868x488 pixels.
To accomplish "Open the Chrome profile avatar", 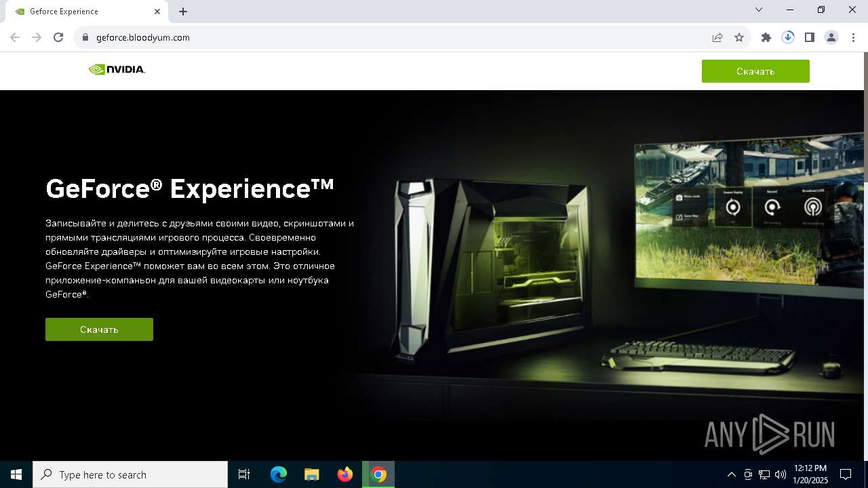I will point(831,38).
